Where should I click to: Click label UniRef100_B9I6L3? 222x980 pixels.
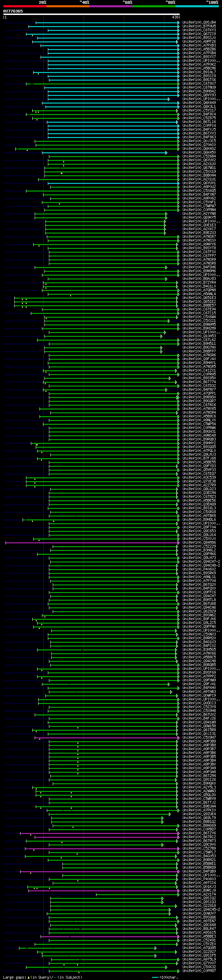coord(199,508)
